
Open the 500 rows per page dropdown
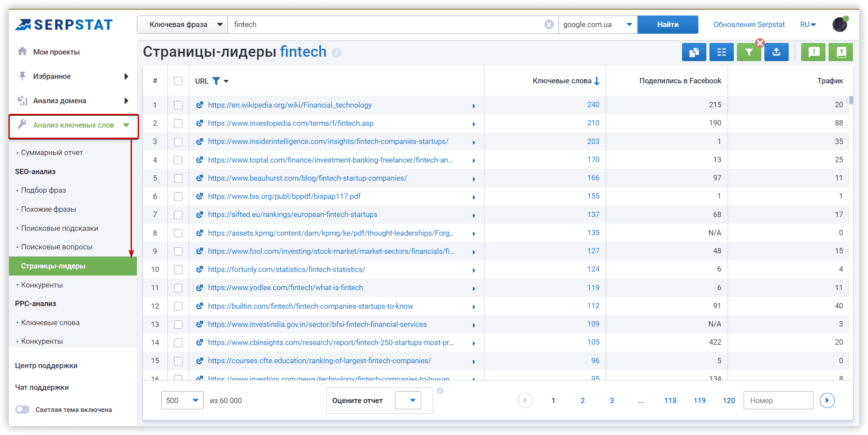[x=182, y=400]
